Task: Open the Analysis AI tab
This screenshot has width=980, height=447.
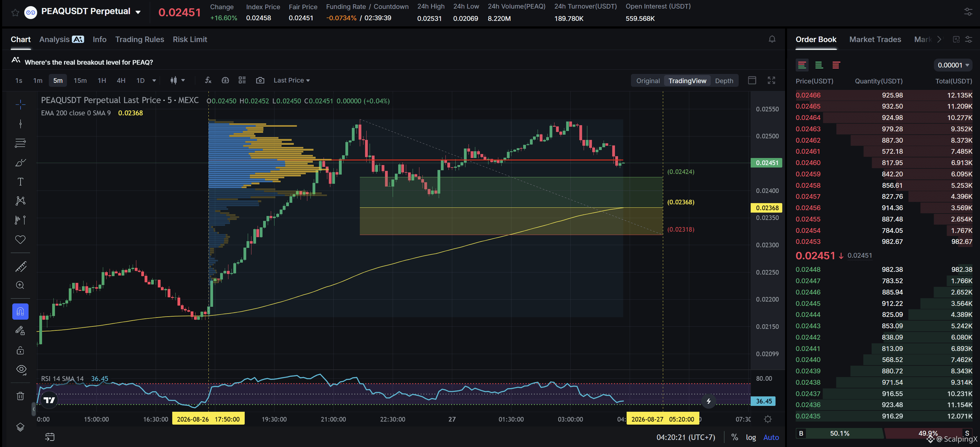Action: click(x=62, y=39)
